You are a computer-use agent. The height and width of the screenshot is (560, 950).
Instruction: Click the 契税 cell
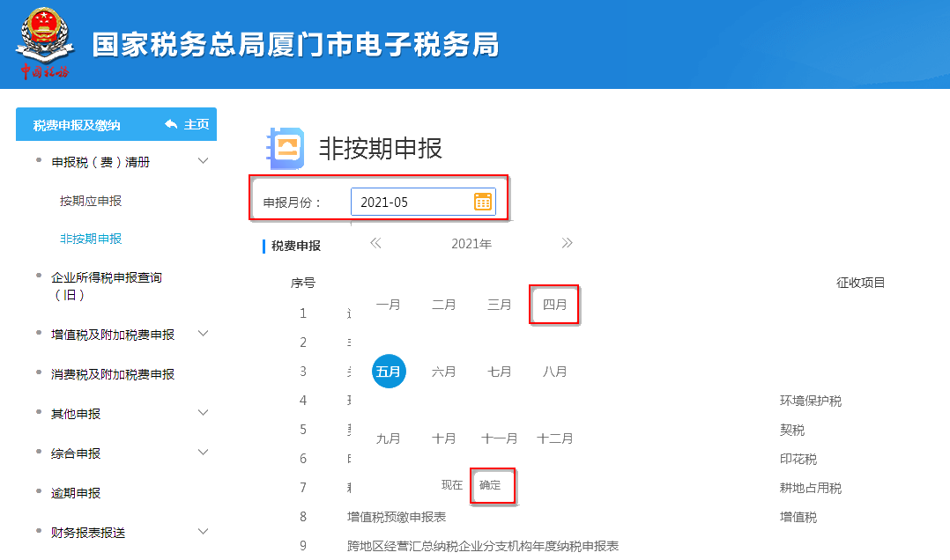(x=792, y=430)
